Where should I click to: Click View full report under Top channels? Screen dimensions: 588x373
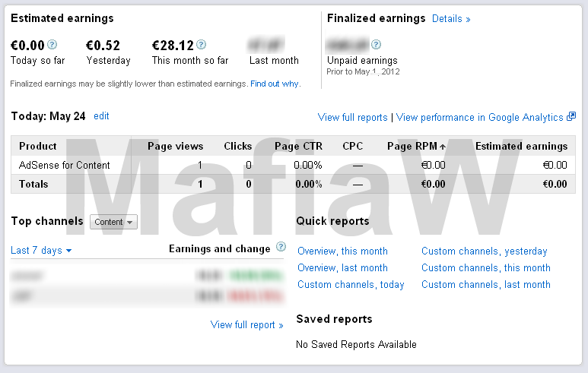(x=246, y=325)
